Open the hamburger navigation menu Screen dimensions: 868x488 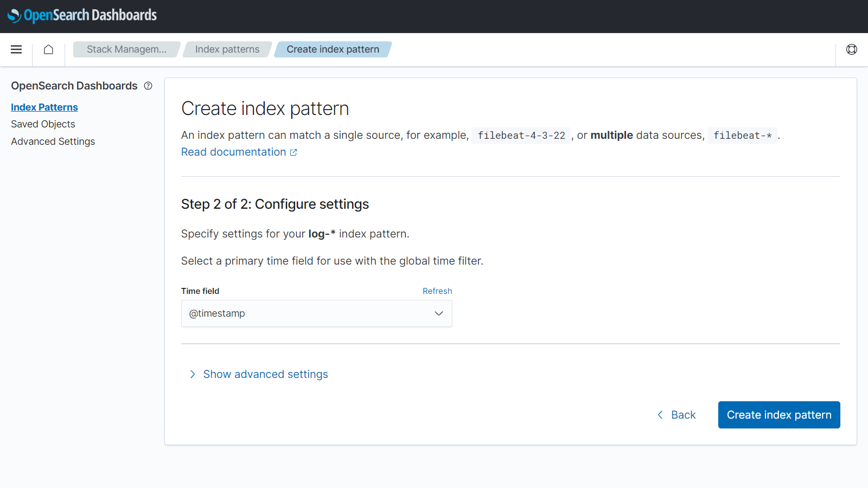(16, 49)
